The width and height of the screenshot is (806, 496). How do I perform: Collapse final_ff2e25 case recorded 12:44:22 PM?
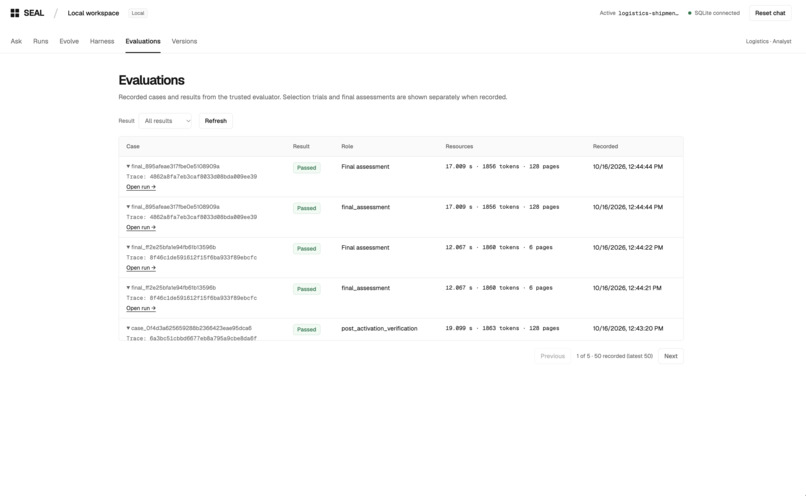click(x=128, y=247)
